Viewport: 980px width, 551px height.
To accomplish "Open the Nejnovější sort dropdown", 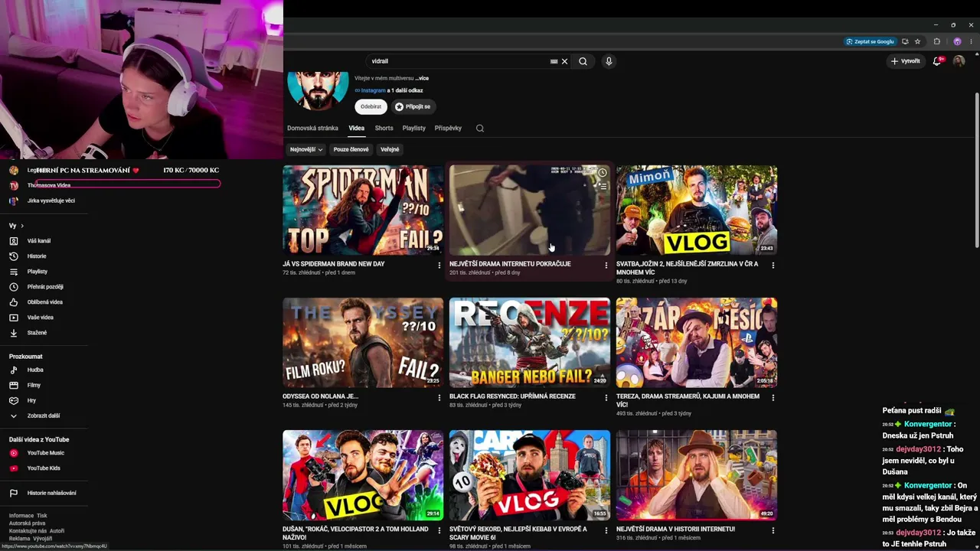I will pyautogui.click(x=306, y=150).
